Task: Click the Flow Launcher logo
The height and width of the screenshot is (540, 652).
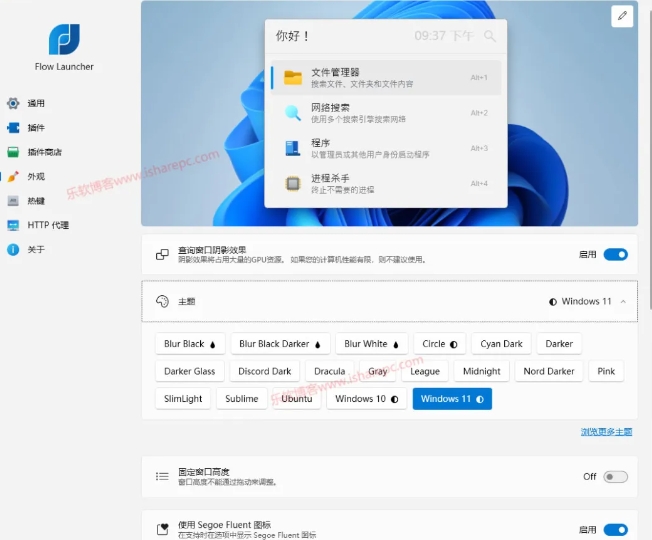Action: 64,39
